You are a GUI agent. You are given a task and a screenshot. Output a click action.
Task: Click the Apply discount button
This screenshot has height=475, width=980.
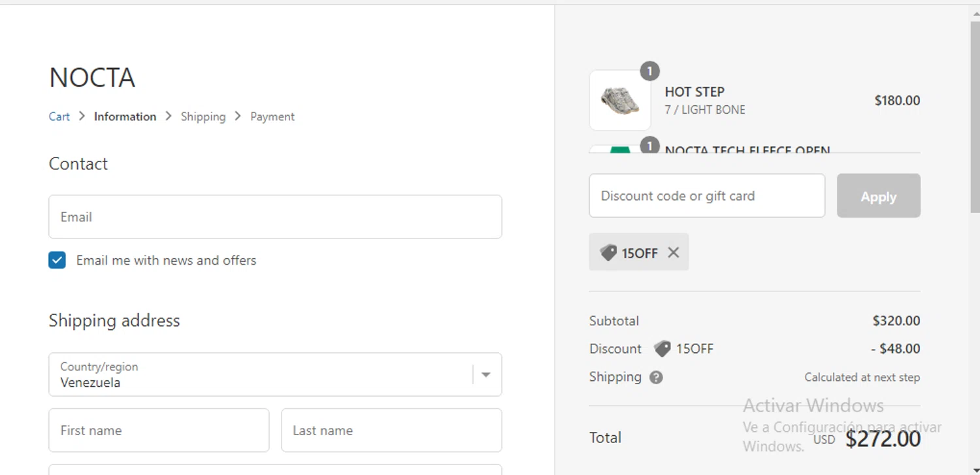coord(879,195)
